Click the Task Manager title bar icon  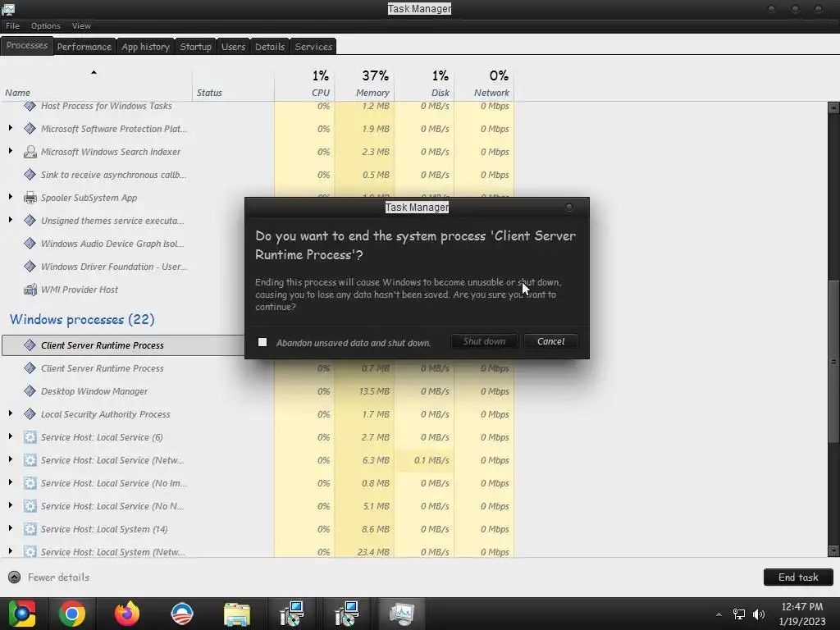click(8, 8)
